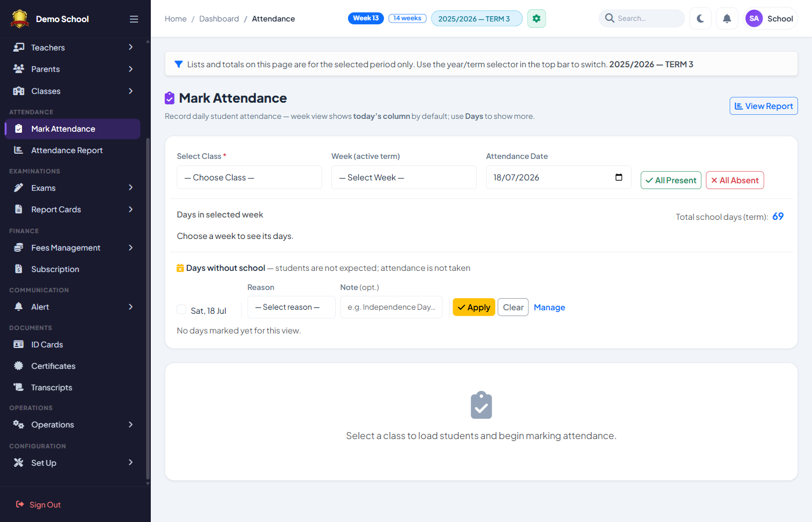Toggle sidebar with hamburger menu icon

pos(134,19)
